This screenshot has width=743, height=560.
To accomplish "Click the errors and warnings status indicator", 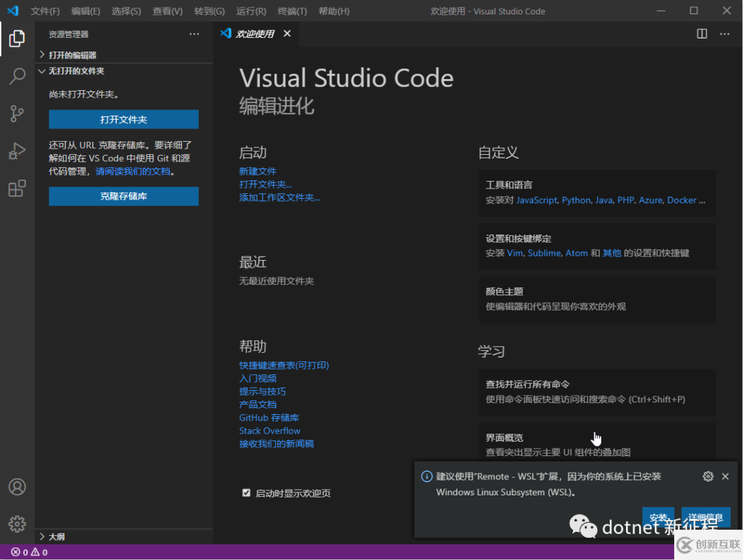I will tap(29, 552).
